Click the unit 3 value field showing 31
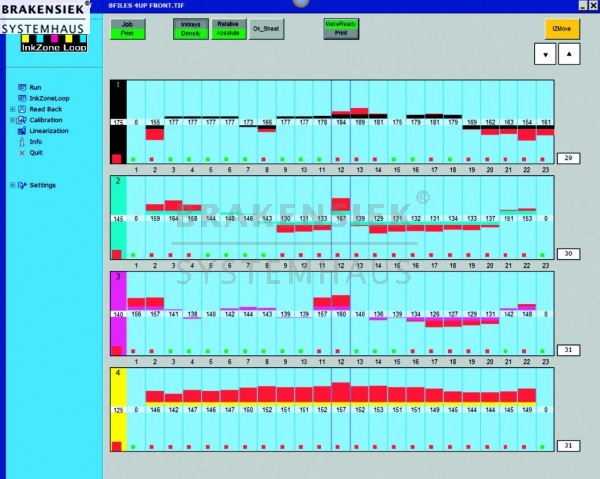 (x=568, y=350)
